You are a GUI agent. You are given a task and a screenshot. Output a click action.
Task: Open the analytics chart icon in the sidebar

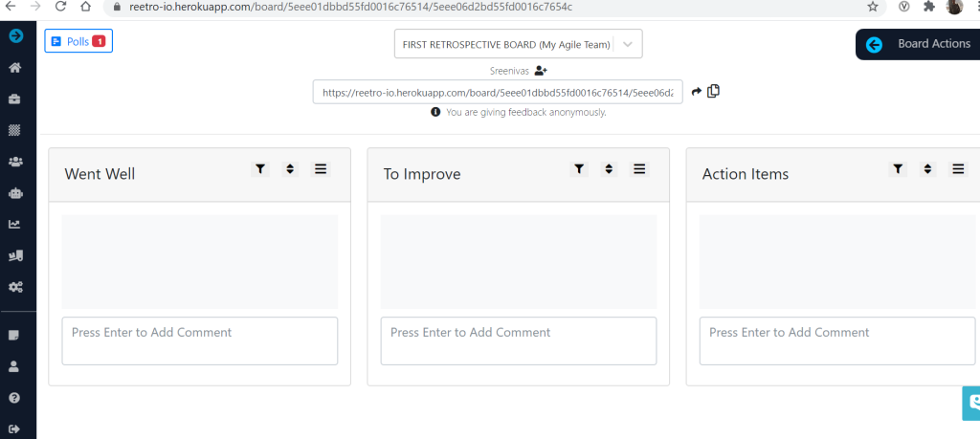15,224
